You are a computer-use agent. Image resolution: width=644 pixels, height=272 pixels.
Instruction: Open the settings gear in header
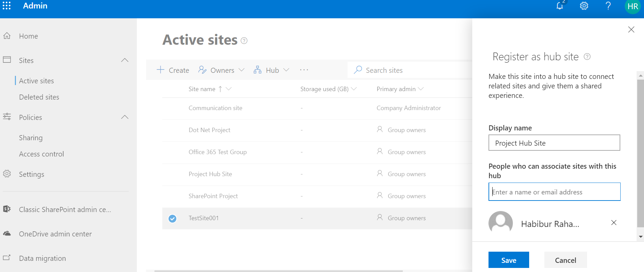point(584,6)
